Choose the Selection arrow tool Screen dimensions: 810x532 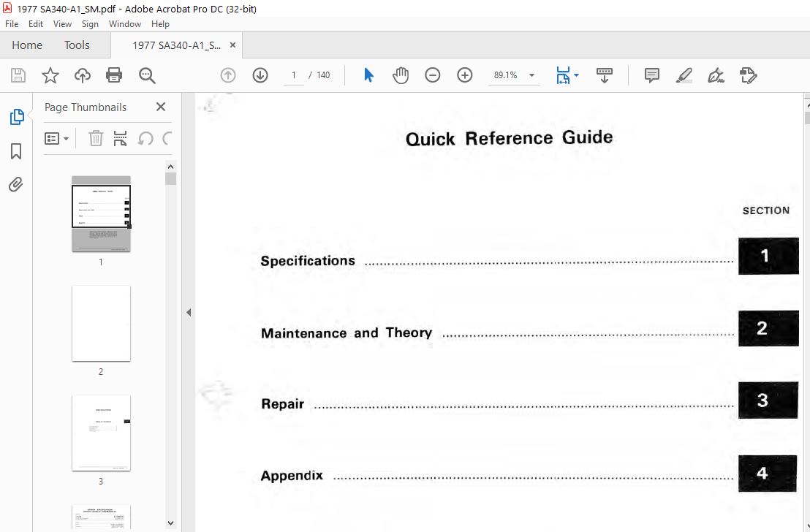[x=368, y=75]
